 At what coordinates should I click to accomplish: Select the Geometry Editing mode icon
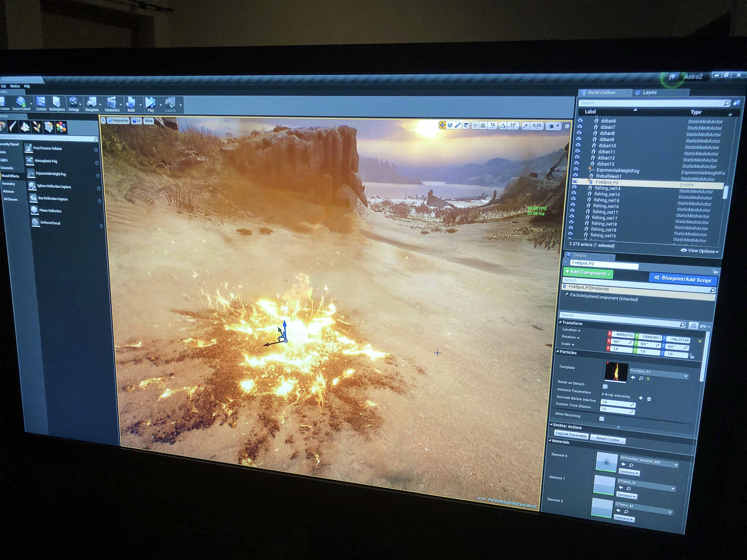[x=49, y=127]
